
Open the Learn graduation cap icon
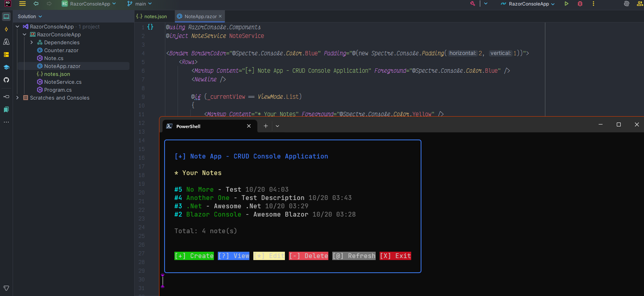click(6, 67)
